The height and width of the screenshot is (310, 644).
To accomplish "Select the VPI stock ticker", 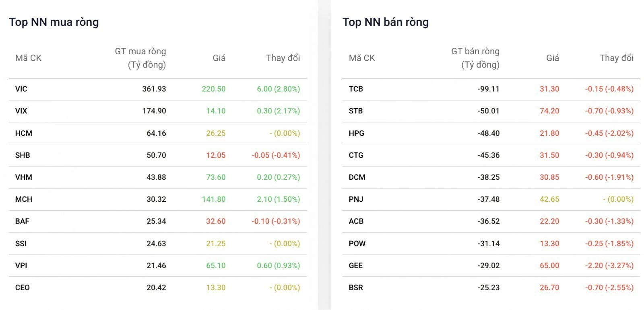I will coord(21,265).
